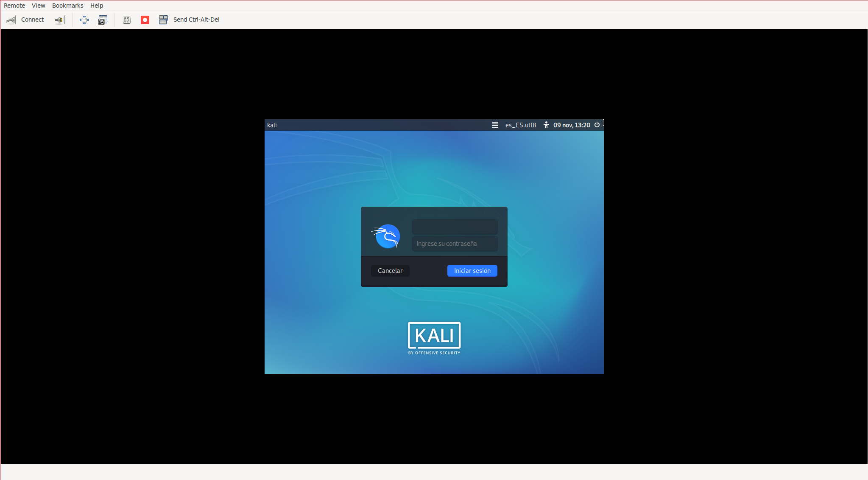
Task: Take a screenshot with camera icon
Action: tap(103, 20)
